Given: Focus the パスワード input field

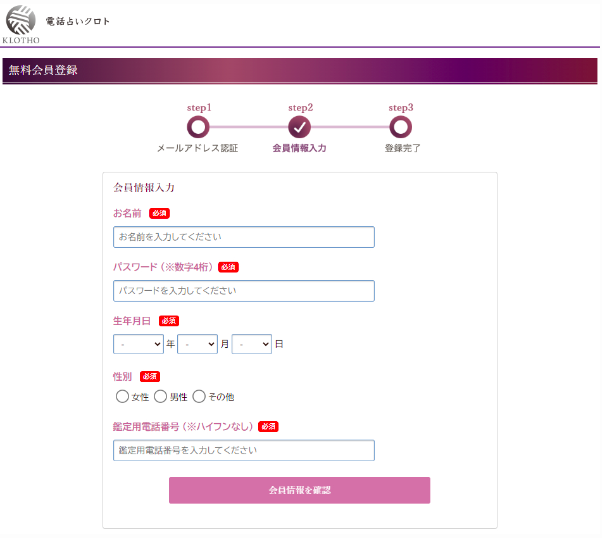Looking at the screenshot, I should pos(244,291).
